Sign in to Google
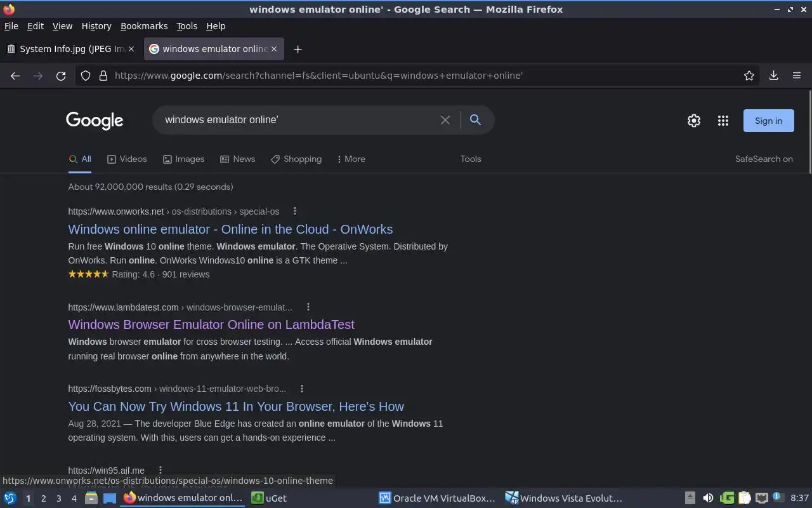812x508 pixels. [768, 121]
